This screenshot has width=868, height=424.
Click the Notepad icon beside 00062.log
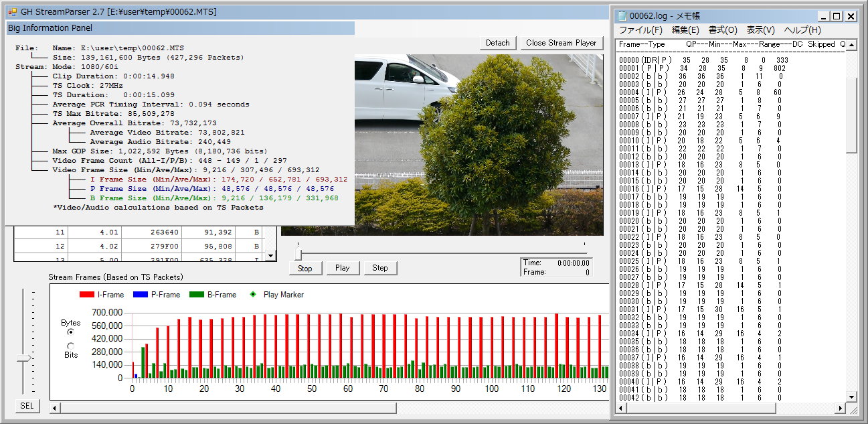pyautogui.click(x=622, y=16)
